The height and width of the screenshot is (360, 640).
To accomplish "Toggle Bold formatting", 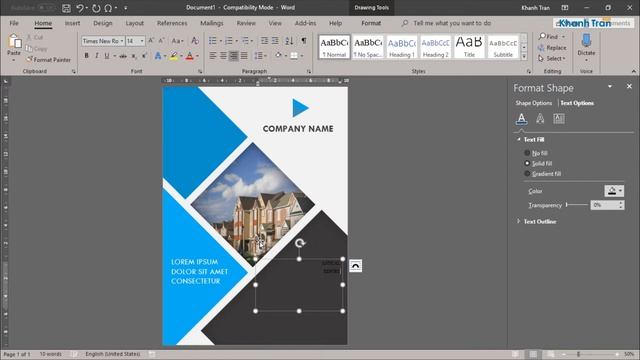I will (x=86, y=56).
